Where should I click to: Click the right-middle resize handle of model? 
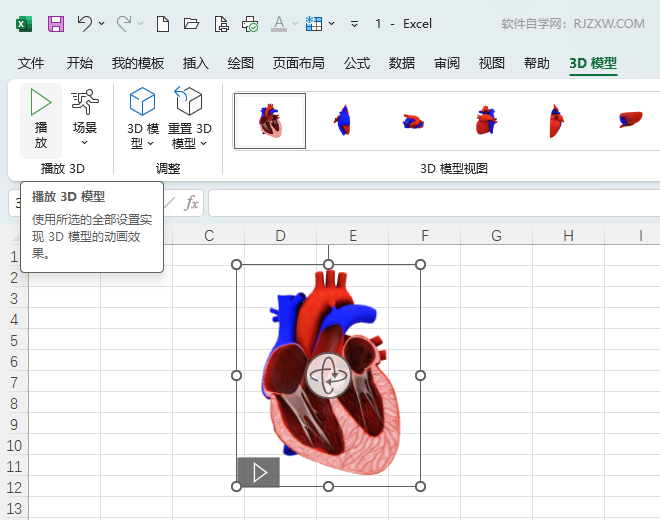(x=420, y=375)
